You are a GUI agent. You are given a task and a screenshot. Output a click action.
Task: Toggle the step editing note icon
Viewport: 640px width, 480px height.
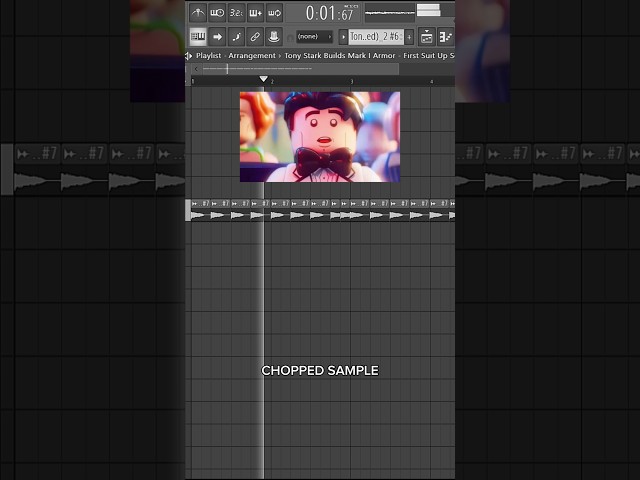pos(236,37)
